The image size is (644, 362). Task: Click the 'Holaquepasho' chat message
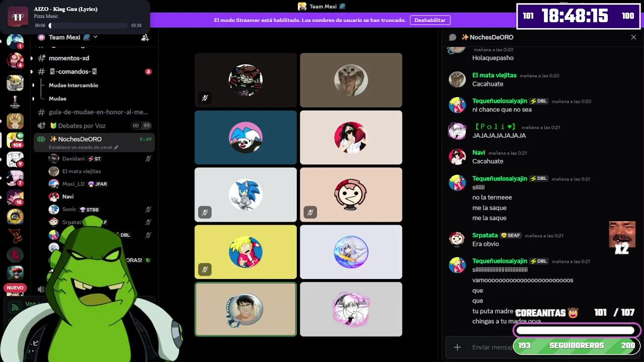point(493,58)
